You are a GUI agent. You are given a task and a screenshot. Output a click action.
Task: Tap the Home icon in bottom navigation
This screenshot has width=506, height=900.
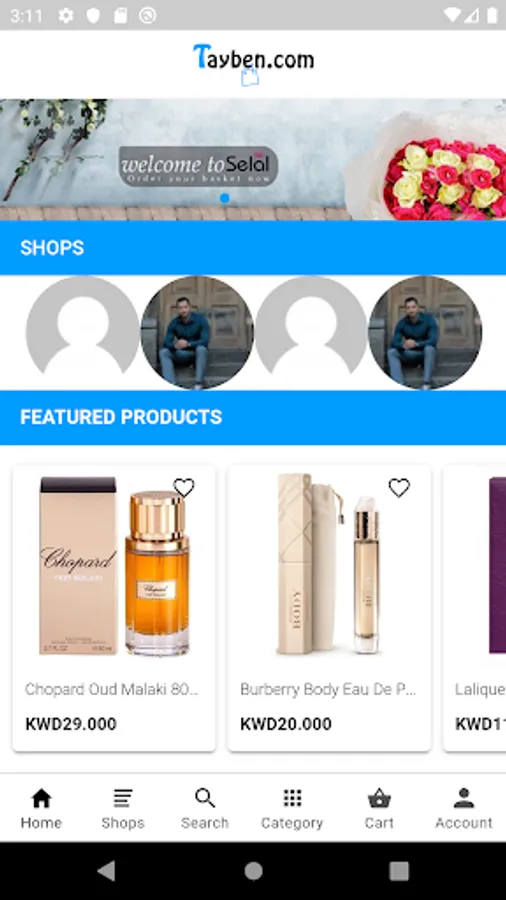pyautogui.click(x=41, y=798)
